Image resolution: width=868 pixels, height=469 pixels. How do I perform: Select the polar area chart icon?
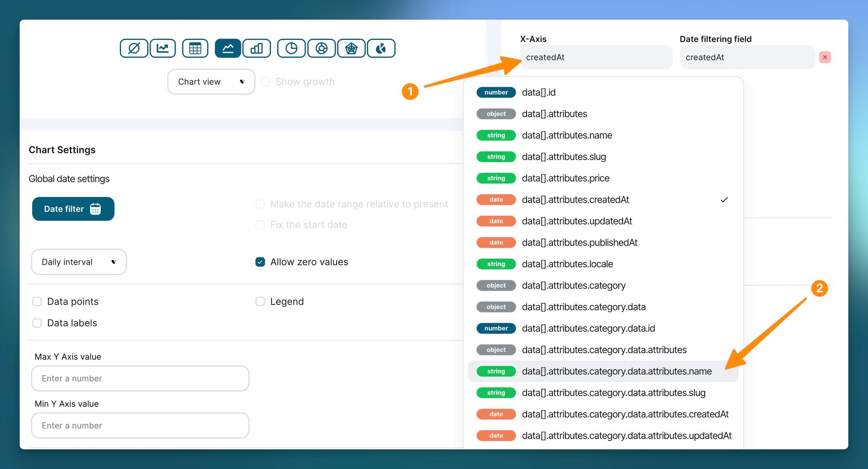tap(381, 48)
